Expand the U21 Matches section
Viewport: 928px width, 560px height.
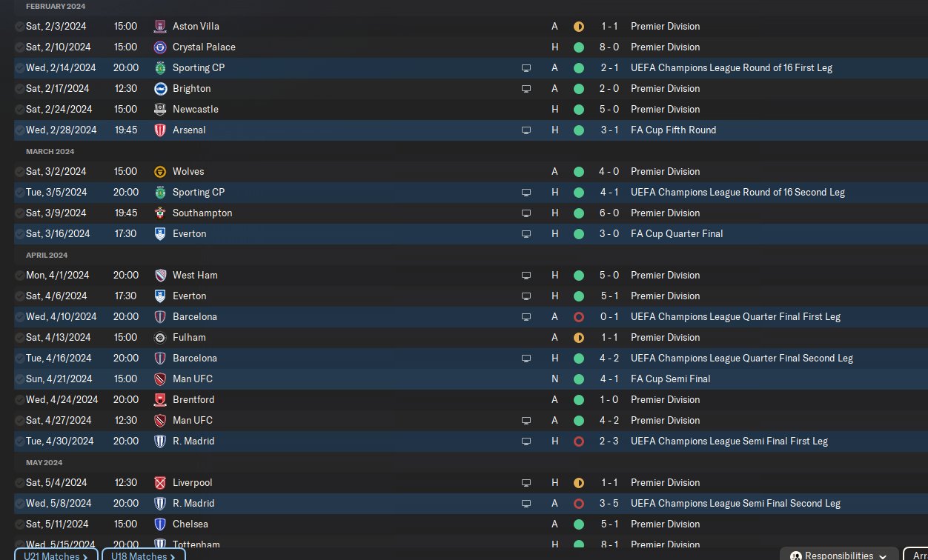coord(56,555)
